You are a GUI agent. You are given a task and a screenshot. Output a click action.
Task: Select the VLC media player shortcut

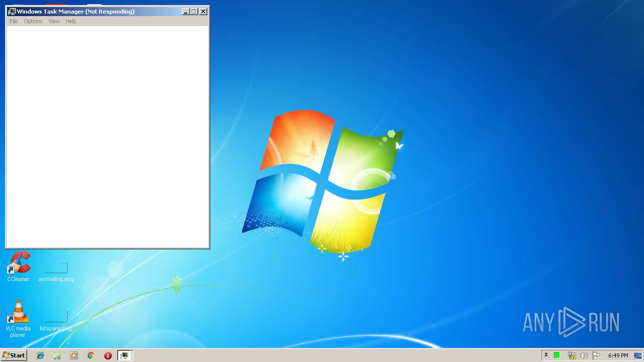click(18, 319)
